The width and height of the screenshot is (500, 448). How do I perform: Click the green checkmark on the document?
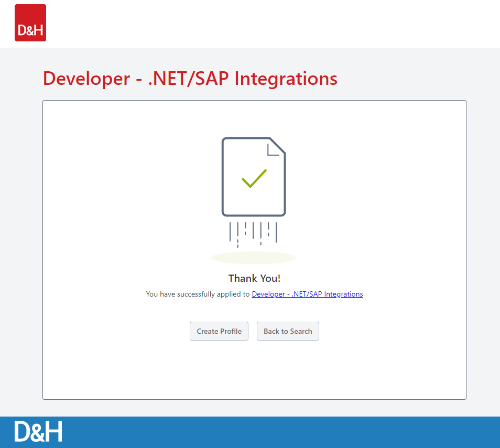(x=254, y=179)
